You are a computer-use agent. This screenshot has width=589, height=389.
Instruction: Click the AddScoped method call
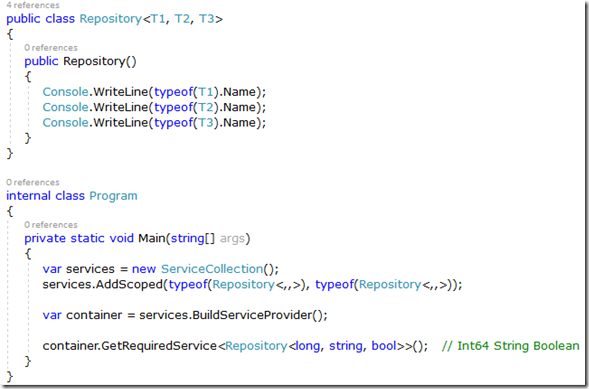pos(129,285)
